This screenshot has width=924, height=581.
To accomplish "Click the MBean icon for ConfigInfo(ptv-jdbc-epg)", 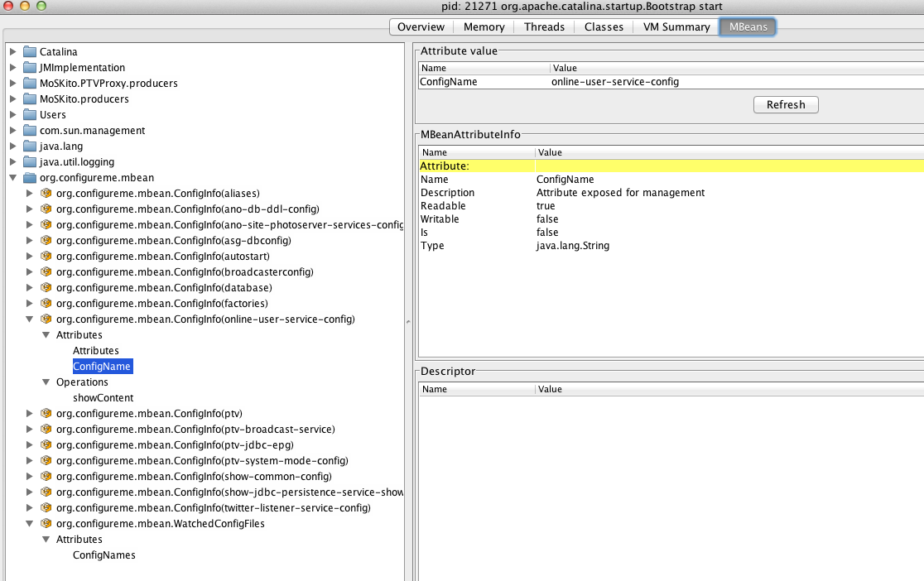I will (x=46, y=444).
